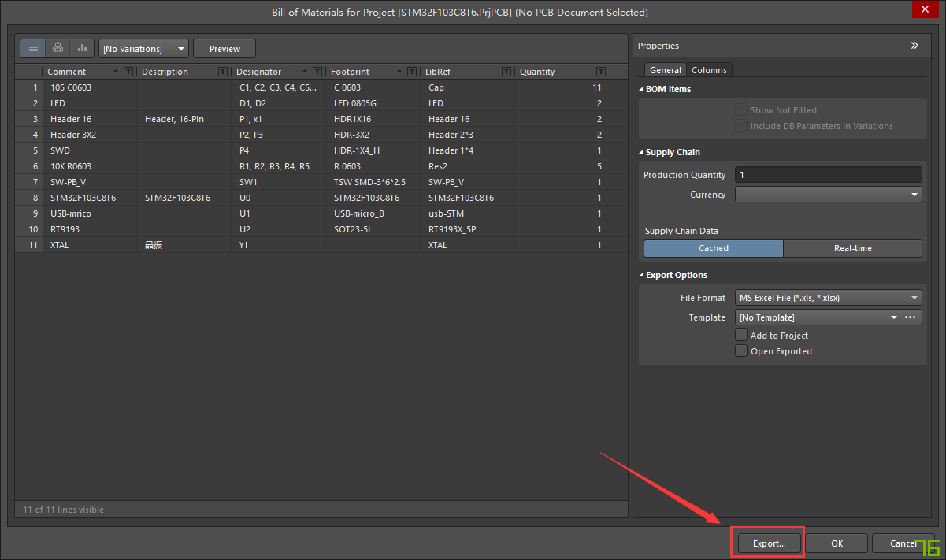
Task: Click the TSW SMD-3*6*2.5 footprint cell
Action: pos(373,182)
